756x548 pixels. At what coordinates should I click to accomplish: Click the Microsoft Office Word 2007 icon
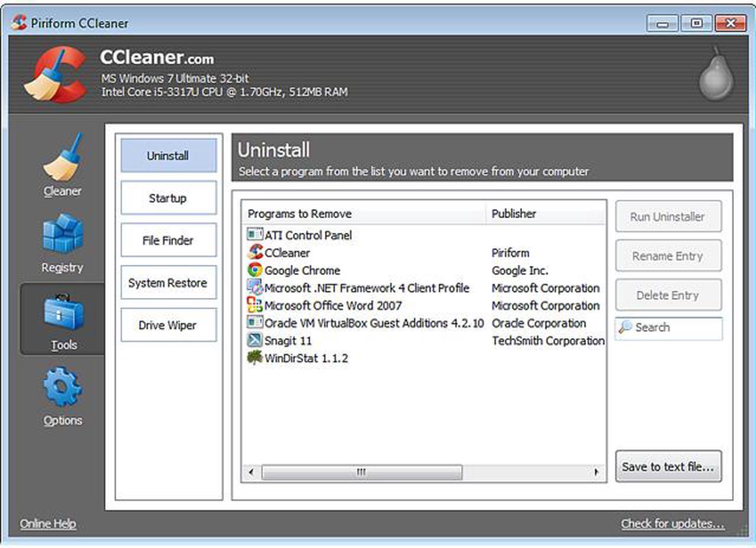(x=255, y=306)
